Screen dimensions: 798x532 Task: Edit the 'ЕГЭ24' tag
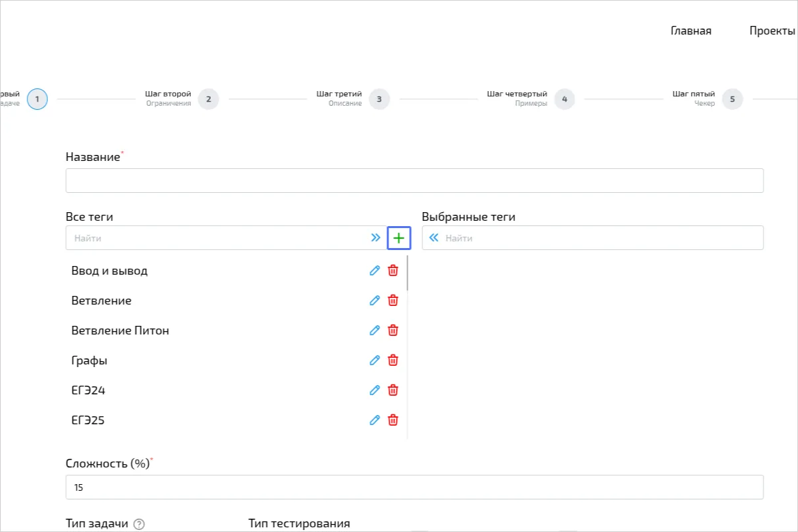tap(374, 390)
